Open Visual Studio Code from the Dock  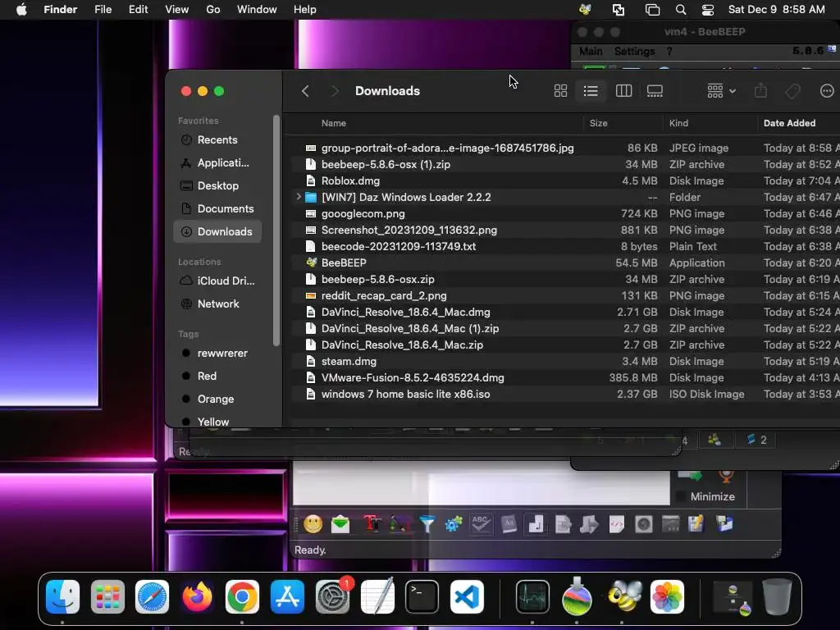[467, 597]
